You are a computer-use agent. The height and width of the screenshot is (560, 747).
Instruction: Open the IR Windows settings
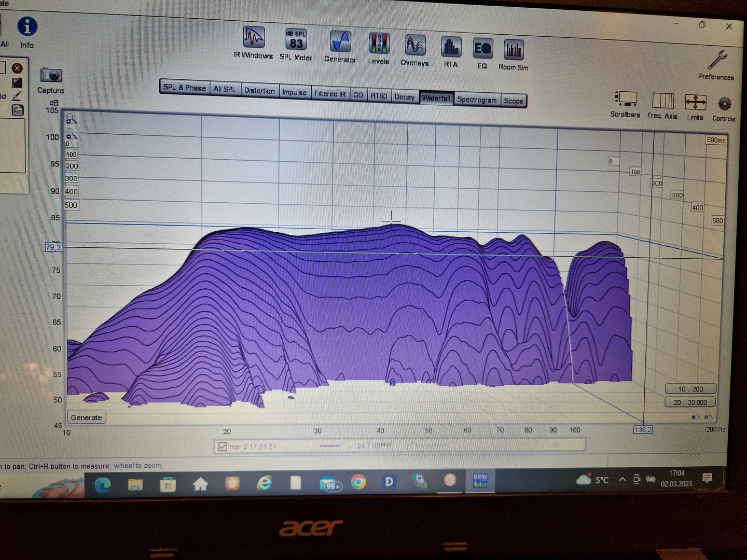[253, 43]
